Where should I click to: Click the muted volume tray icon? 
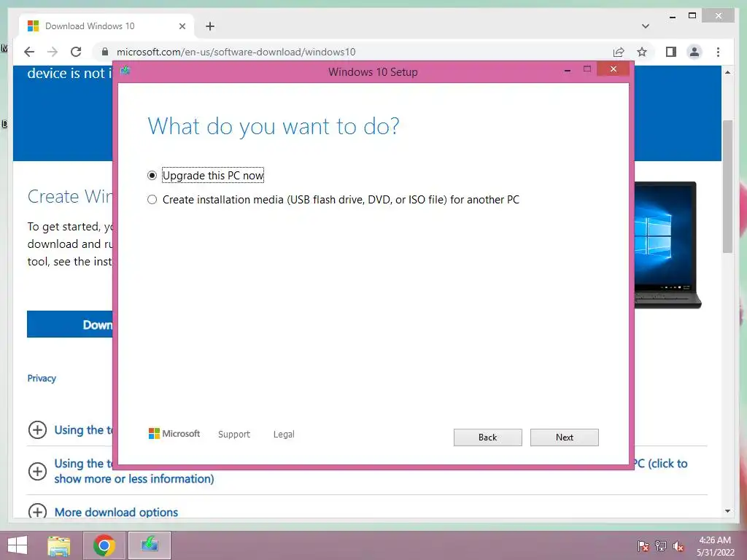click(678, 545)
